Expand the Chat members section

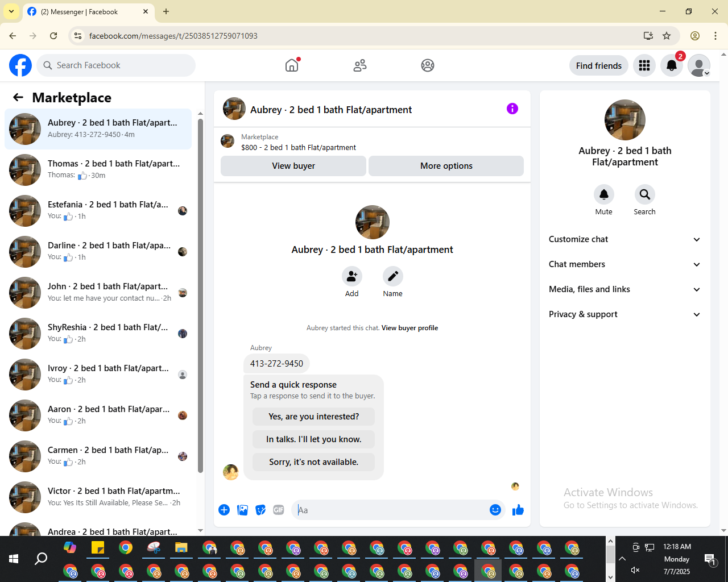point(624,264)
